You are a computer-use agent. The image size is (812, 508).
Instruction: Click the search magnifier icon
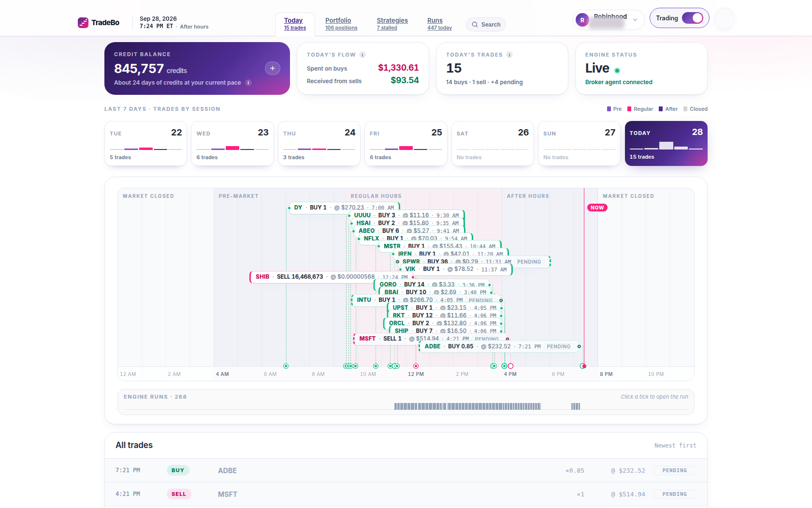click(x=475, y=25)
